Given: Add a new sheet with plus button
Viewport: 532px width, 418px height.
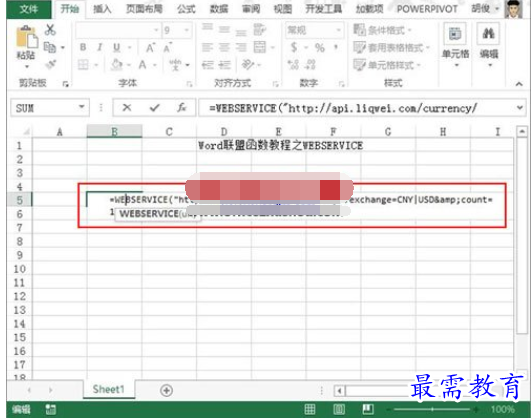Looking at the screenshot, I should click(x=166, y=391).
